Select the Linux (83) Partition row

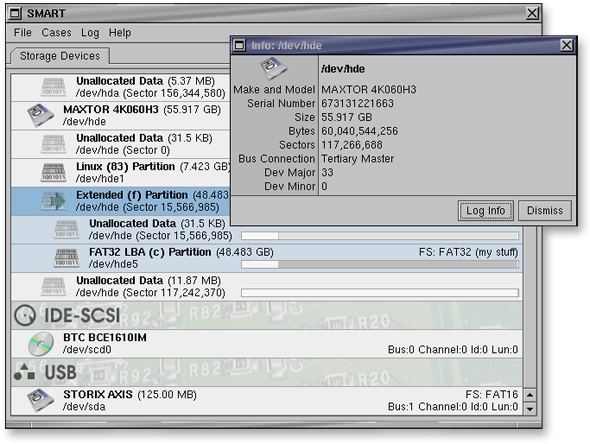[120, 173]
